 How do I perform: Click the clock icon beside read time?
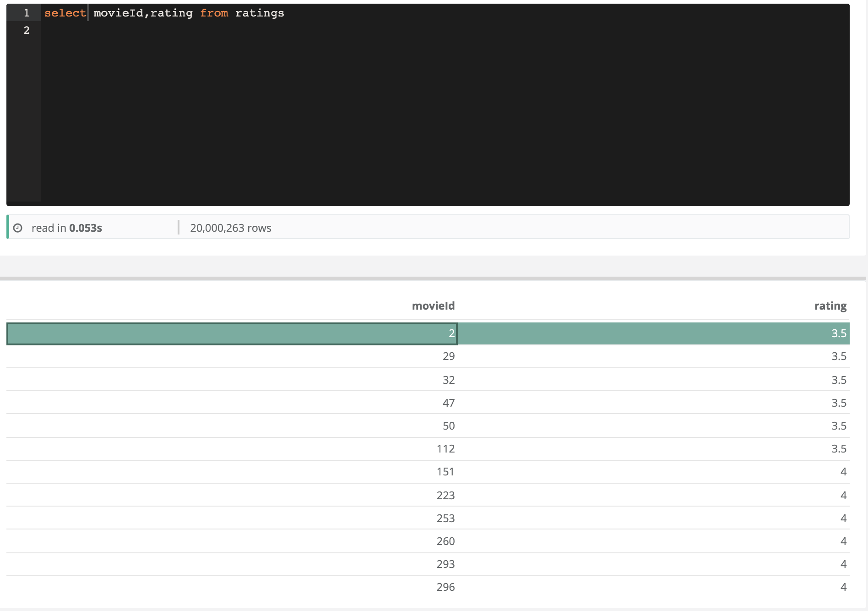[x=18, y=228]
